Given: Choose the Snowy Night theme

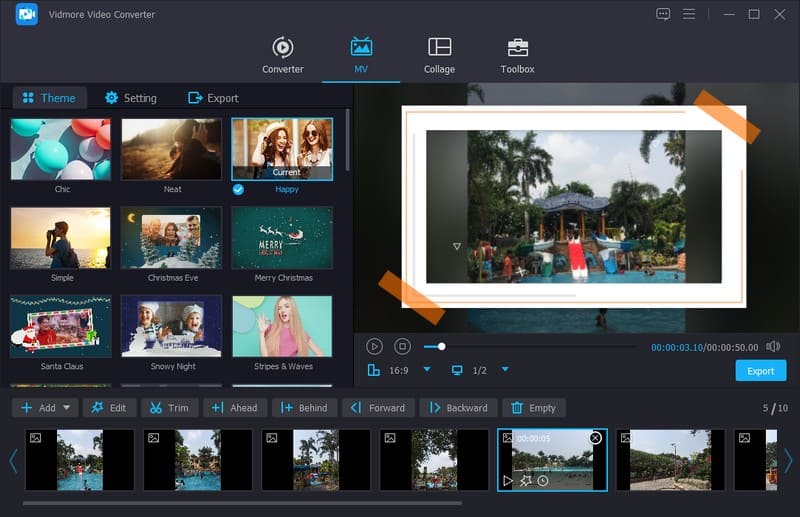Looking at the screenshot, I should pos(171,326).
